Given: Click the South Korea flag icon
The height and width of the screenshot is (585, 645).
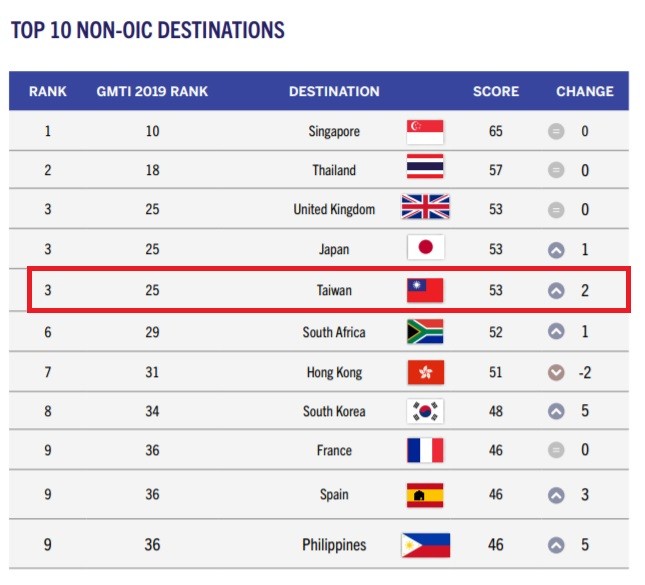Looking at the screenshot, I should click(x=425, y=411).
